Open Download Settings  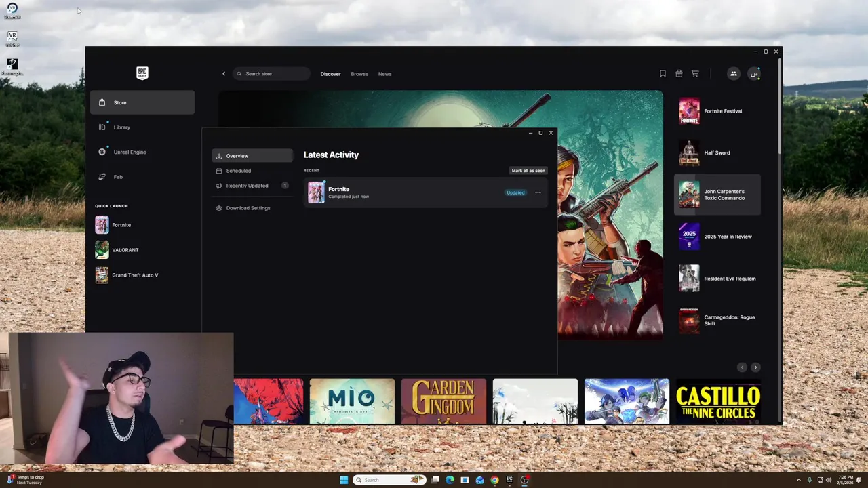[252, 208]
